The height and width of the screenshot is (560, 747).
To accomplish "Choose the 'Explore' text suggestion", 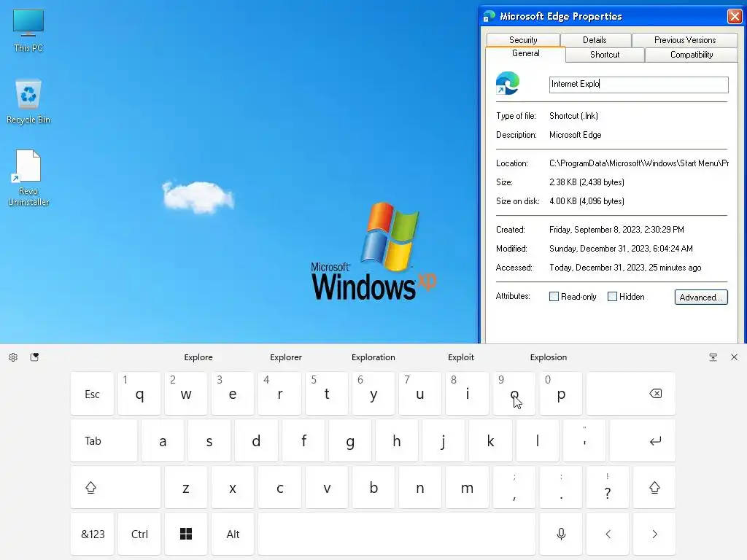I will pyautogui.click(x=198, y=357).
